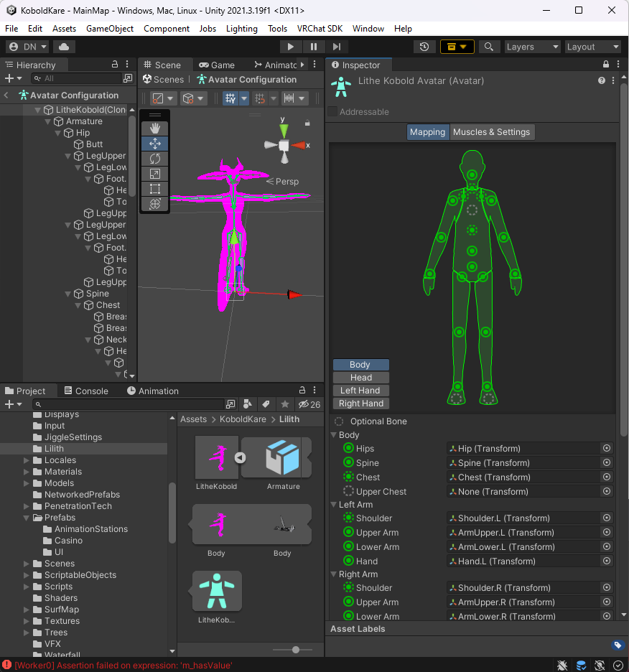The width and height of the screenshot is (629, 672).
Task: Switch to the Animation tab
Action: tap(153, 391)
